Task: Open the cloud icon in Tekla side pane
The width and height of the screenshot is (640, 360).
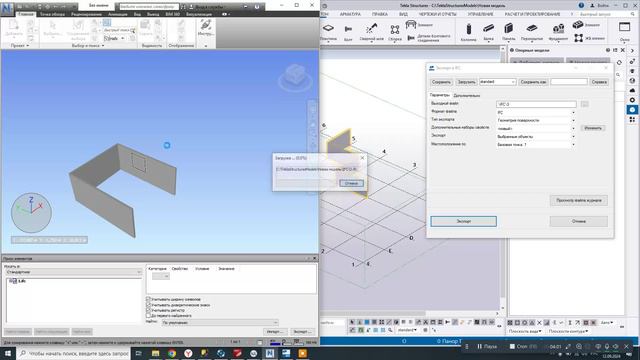Action: [632, 90]
